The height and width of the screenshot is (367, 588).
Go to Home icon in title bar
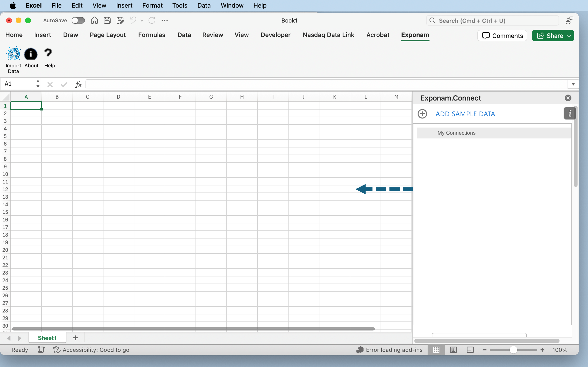tap(94, 20)
